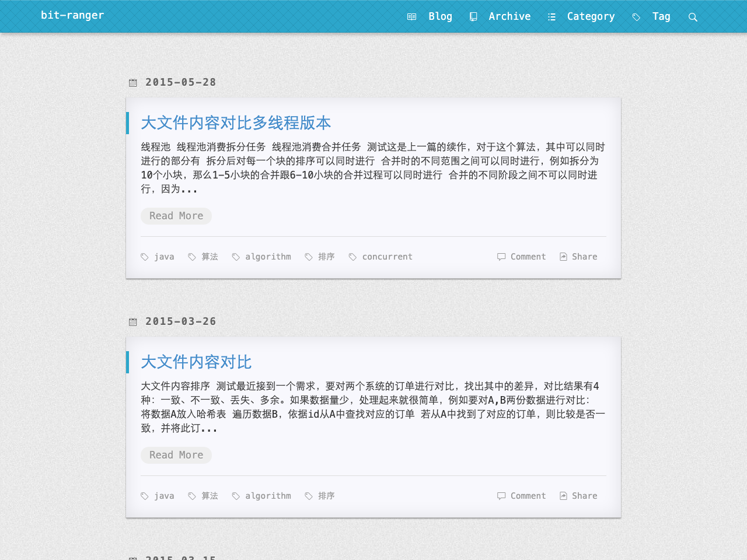Click Read More on the 2015-05-28 post

pyautogui.click(x=176, y=216)
